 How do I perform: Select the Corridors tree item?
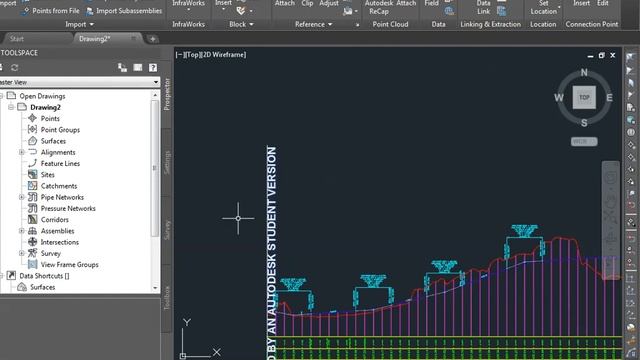55,220
